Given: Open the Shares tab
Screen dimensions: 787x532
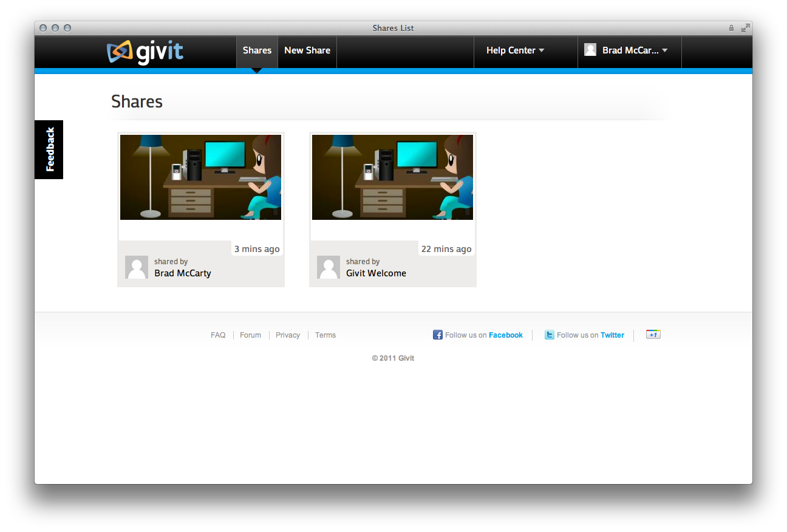Looking at the screenshot, I should (x=257, y=52).
